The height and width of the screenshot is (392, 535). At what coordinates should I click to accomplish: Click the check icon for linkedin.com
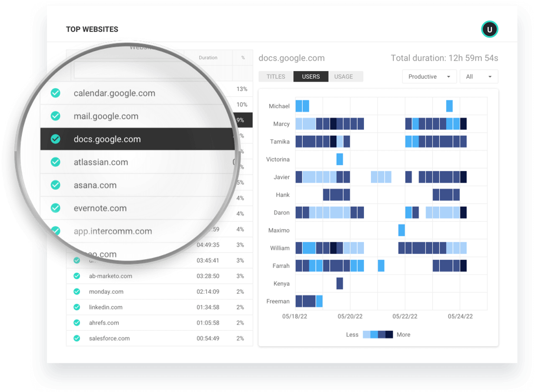pos(77,307)
